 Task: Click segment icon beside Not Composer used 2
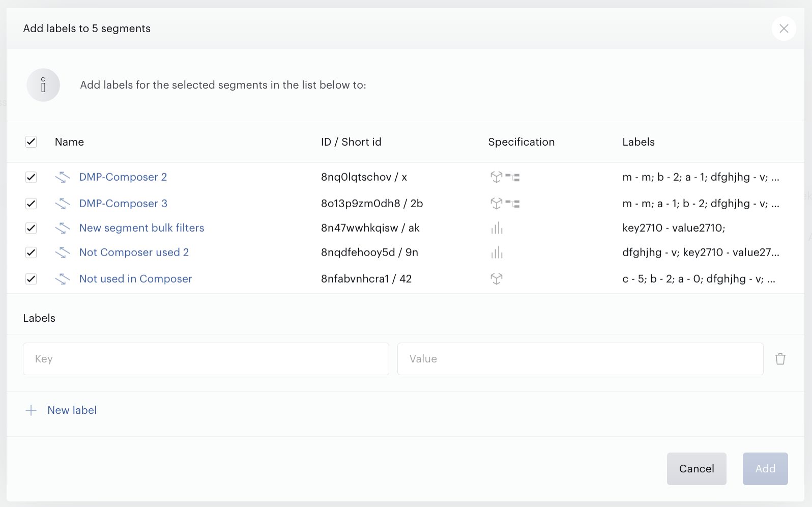(63, 252)
